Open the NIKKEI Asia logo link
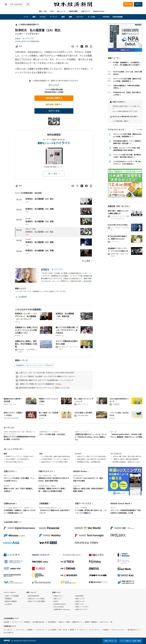146x644 pixels. point(11,543)
